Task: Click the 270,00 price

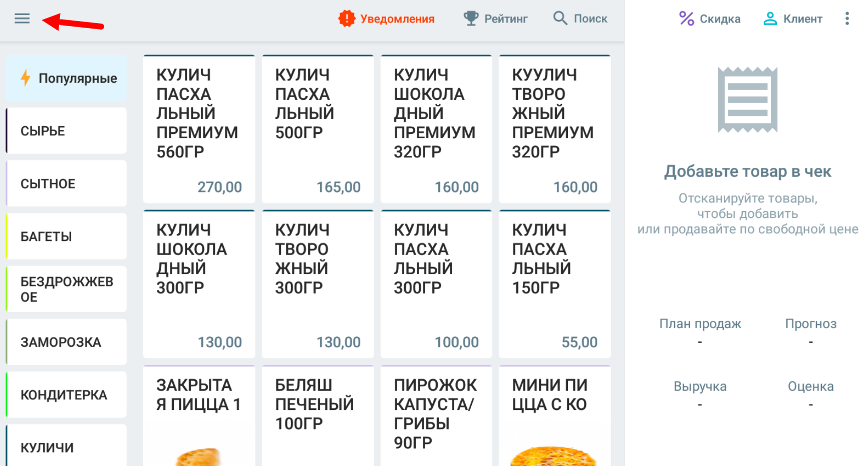Action: click(x=219, y=187)
